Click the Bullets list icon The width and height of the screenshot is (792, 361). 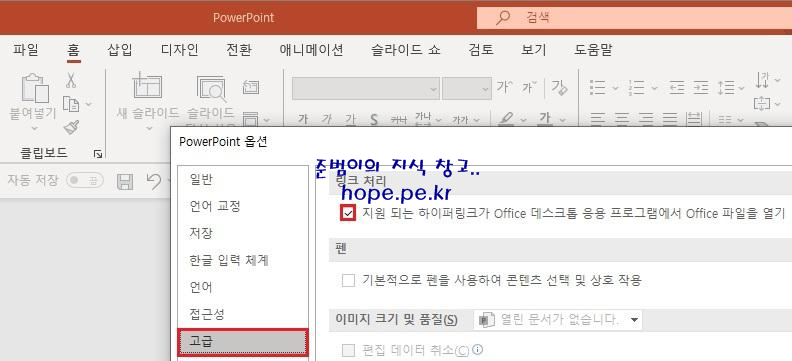598,88
